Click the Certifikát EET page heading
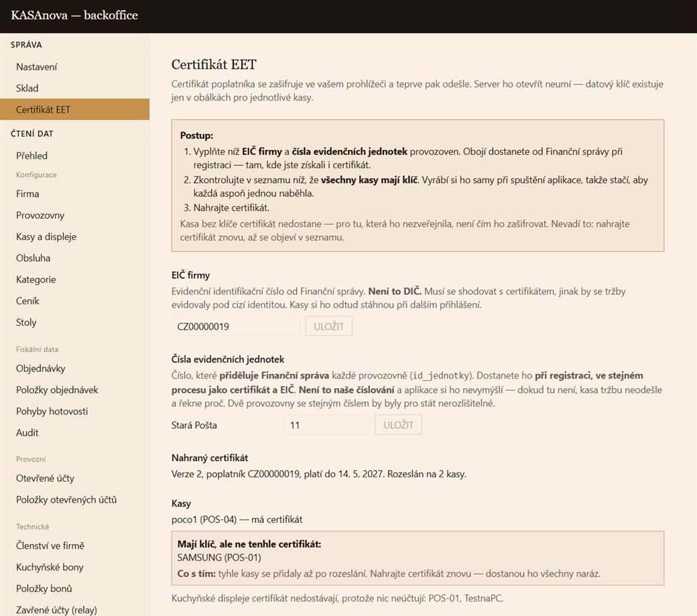The width and height of the screenshot is (697, 616). (x=214, y=64)
